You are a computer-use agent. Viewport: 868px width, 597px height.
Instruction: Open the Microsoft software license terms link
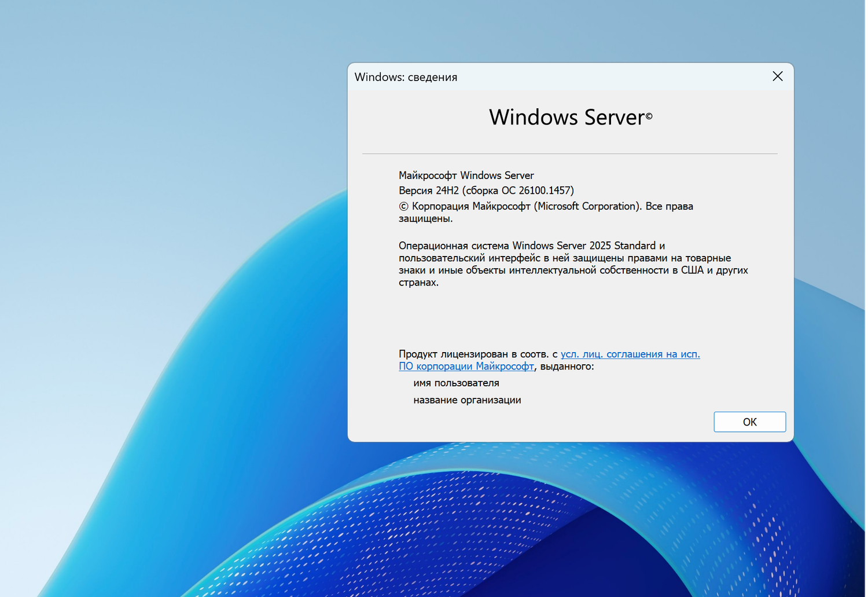click(x=630, y=354)
